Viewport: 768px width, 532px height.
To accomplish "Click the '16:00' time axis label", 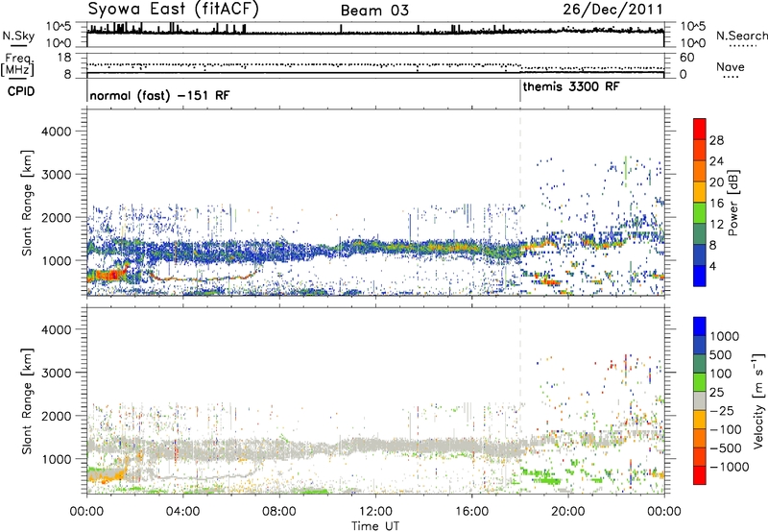I will 471,512.
